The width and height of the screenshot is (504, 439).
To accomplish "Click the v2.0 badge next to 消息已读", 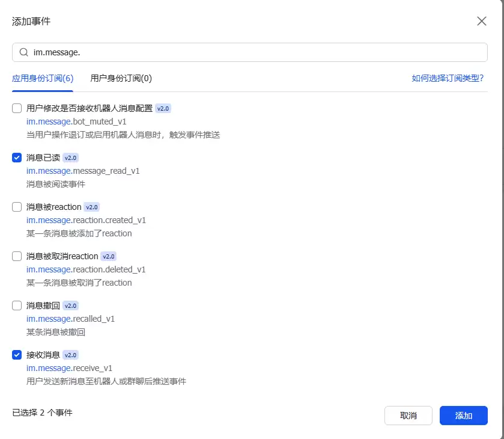I will coord(71,158).
